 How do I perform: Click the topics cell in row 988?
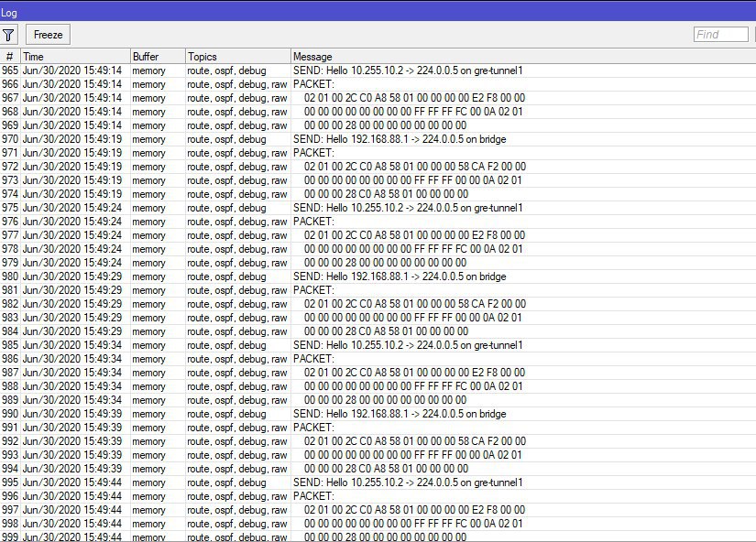[237, 386]
